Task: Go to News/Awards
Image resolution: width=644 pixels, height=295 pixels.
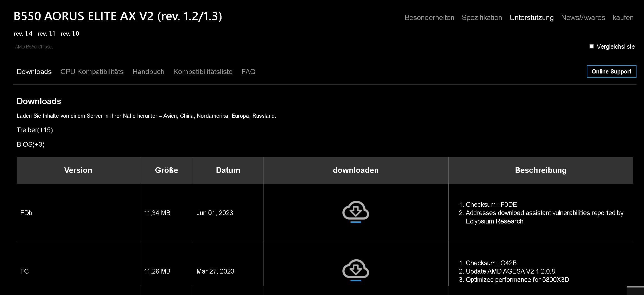Action: coord(583,18)
